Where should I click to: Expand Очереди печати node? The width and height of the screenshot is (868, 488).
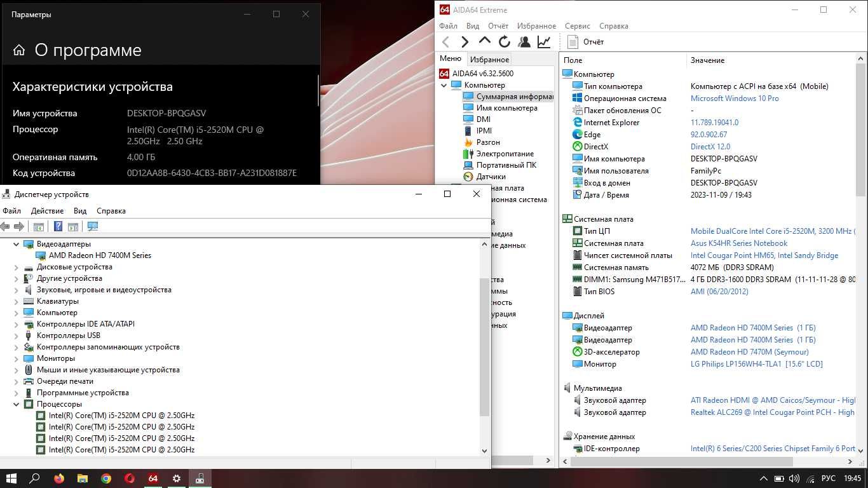17,381
